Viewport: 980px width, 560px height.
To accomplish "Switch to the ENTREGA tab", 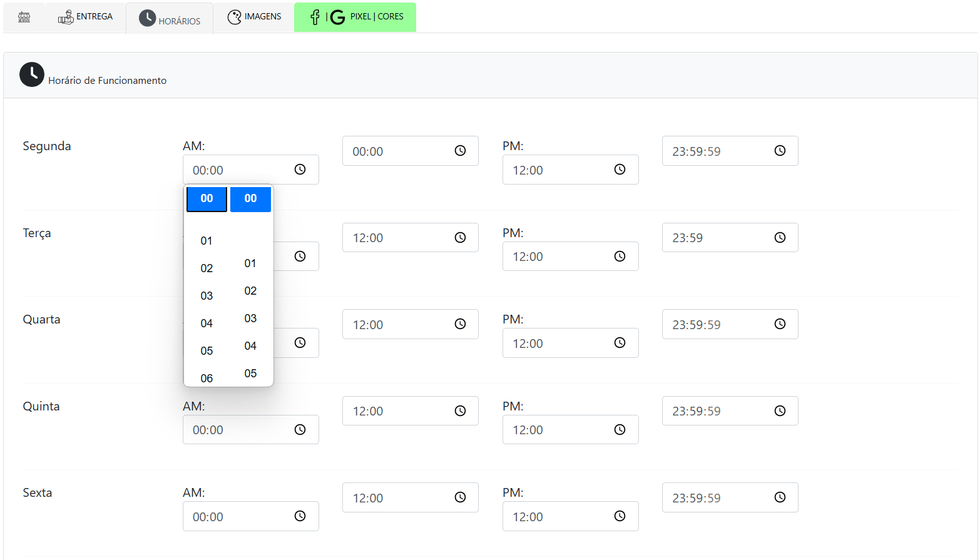I will click(86, 17).
